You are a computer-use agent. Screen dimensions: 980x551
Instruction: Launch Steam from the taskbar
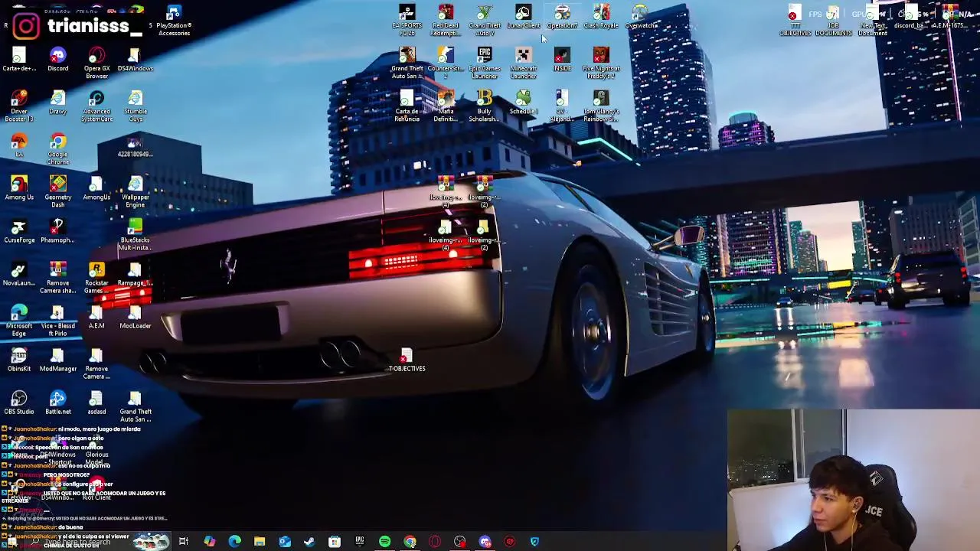(x=309, y=542)
